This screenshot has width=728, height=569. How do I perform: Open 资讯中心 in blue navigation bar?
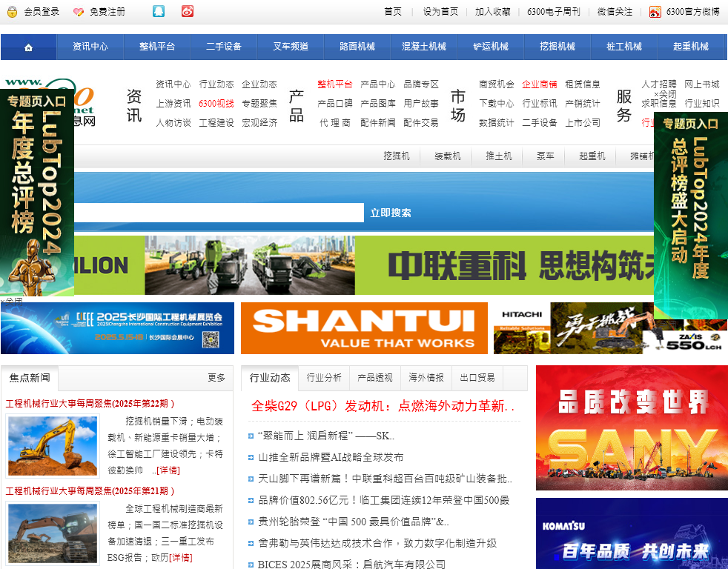tap(90, 47)
